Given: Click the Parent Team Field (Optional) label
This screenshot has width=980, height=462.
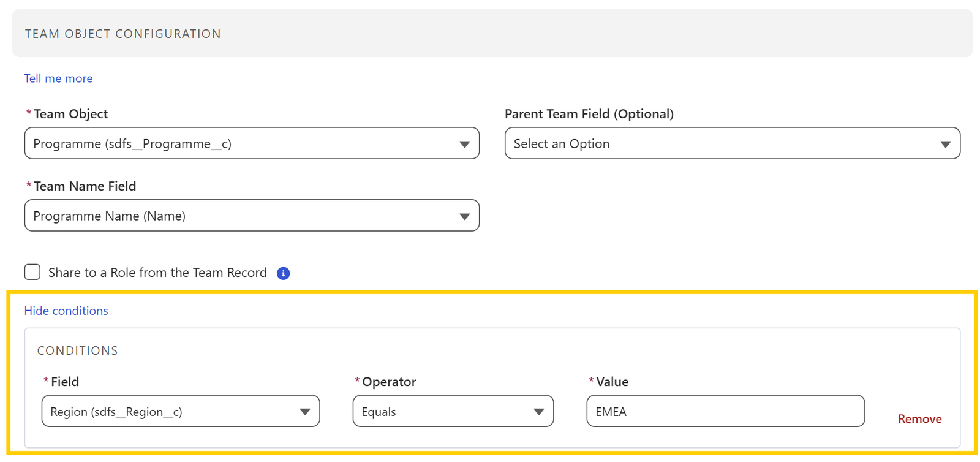Looking at the screenshot, I should 589,114.
